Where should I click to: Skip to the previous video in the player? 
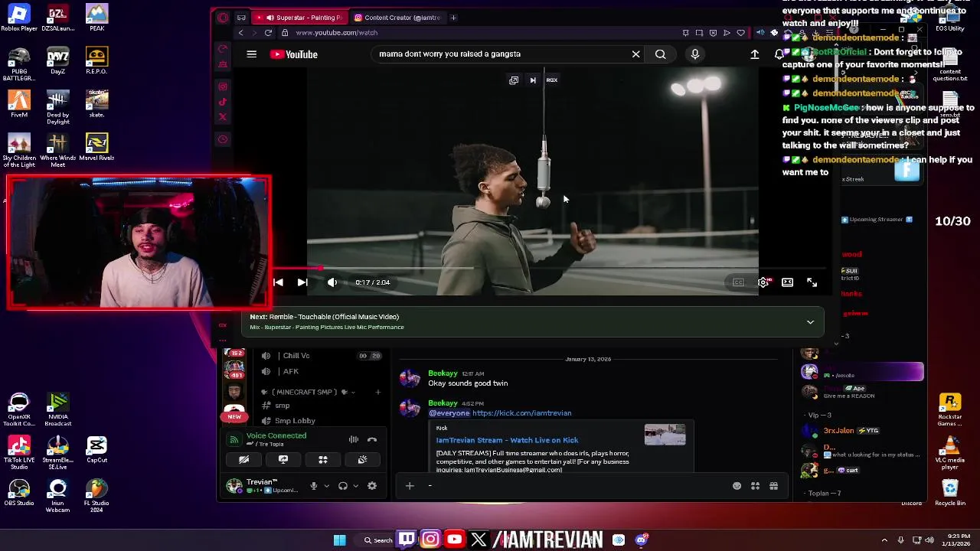click(278, 282)
